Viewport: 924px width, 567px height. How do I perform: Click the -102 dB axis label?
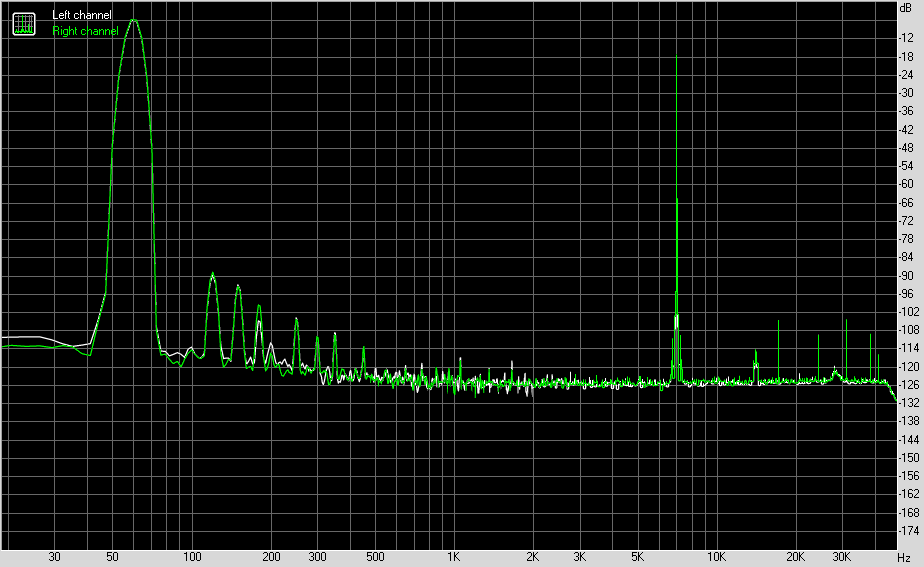pos(909,312)
